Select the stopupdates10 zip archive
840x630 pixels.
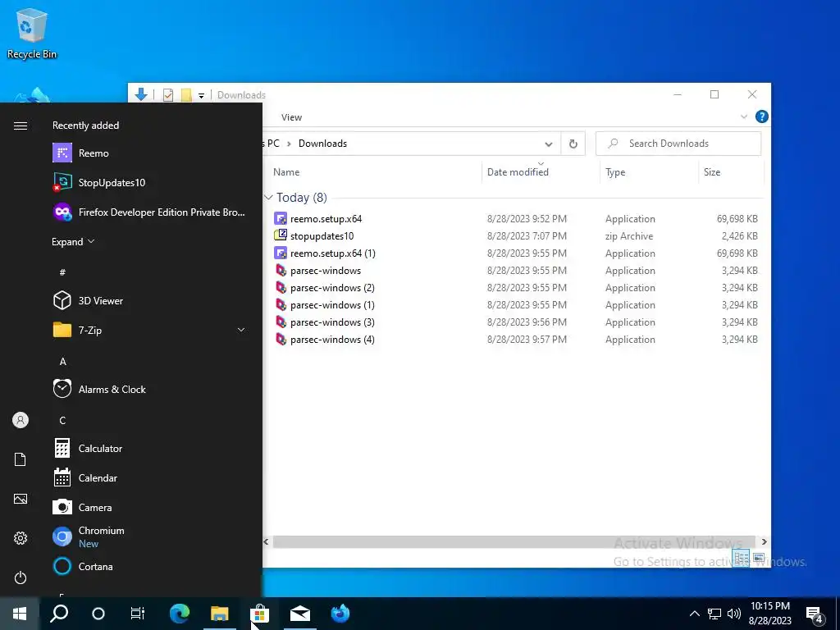click(x=322, y=235)
